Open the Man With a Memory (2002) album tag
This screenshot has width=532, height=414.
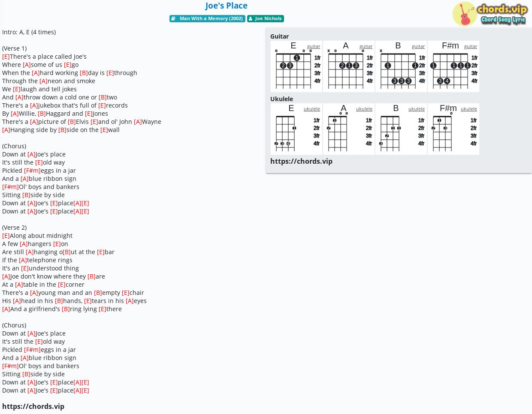207,18
